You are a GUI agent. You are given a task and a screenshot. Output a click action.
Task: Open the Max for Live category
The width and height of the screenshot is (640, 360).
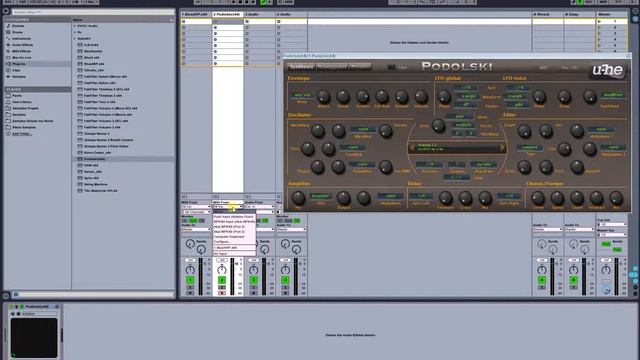click(x=21, y=58)
